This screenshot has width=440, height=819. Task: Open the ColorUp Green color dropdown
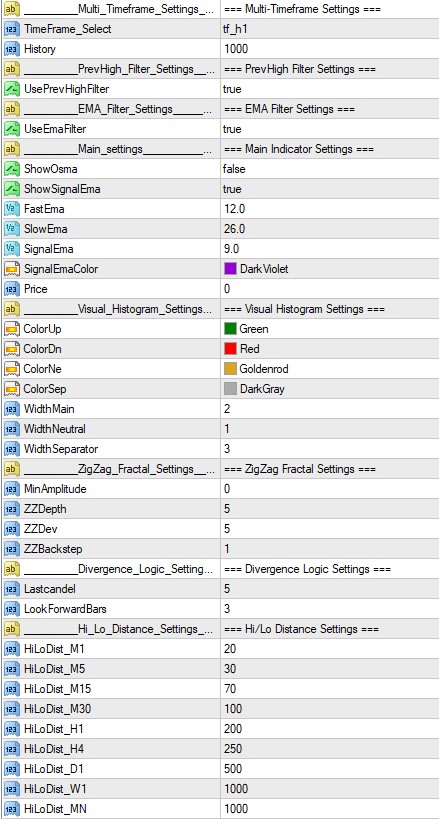330,329
